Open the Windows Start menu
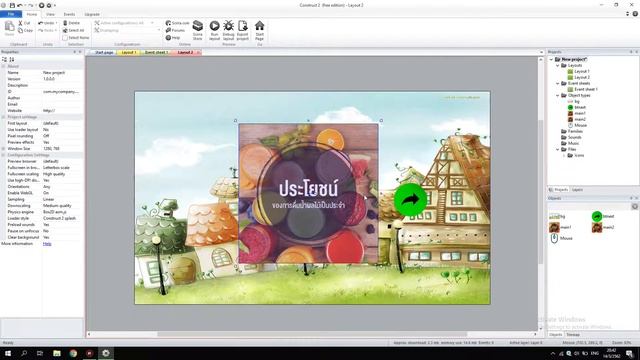Image resolution: width=640 pixels, height=360 pixels. point(8,353)
